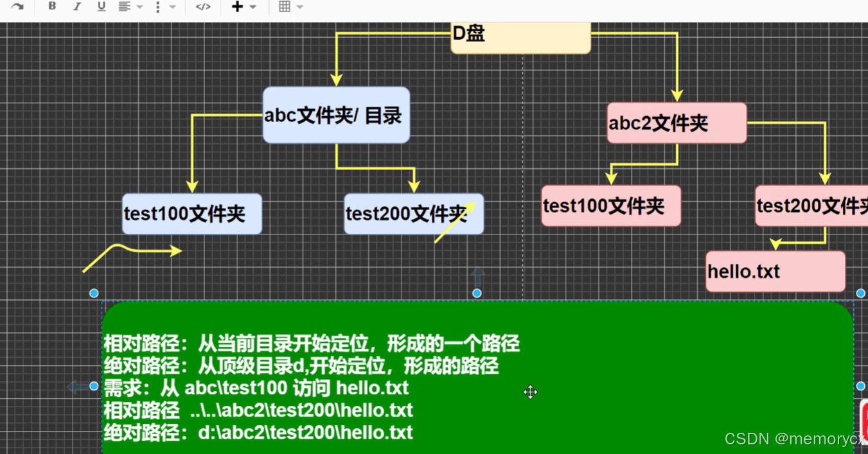Select the test200文件夹 blue node
Screen dimensions: 868x454
413,214
